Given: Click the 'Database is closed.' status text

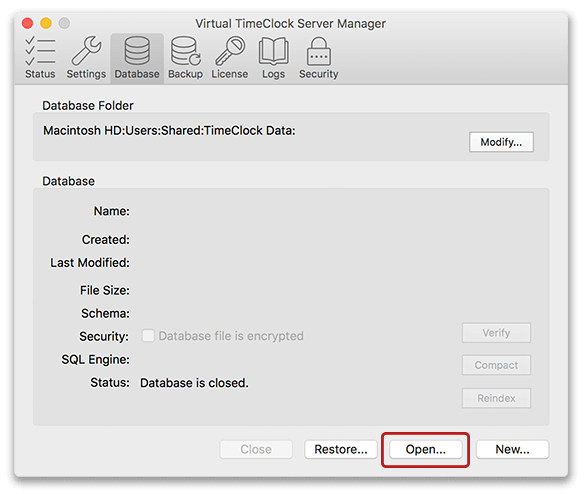Looking at the screenshot, I should (194, 383).
